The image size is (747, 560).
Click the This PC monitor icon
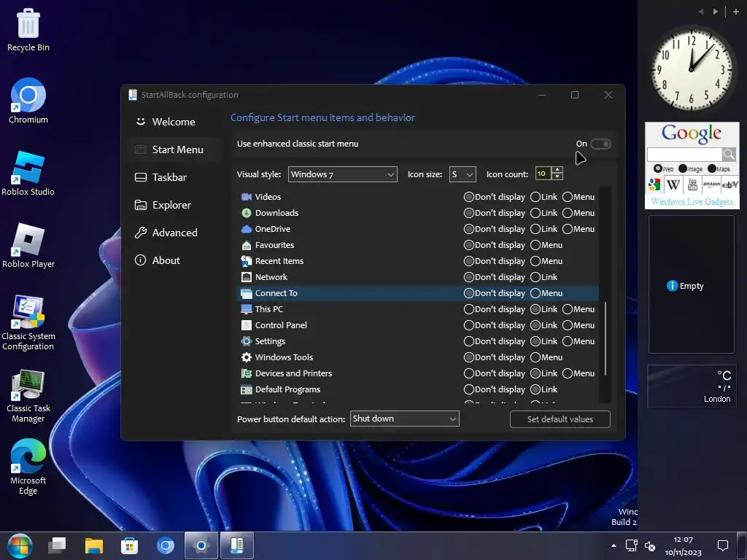pos(247,309)
